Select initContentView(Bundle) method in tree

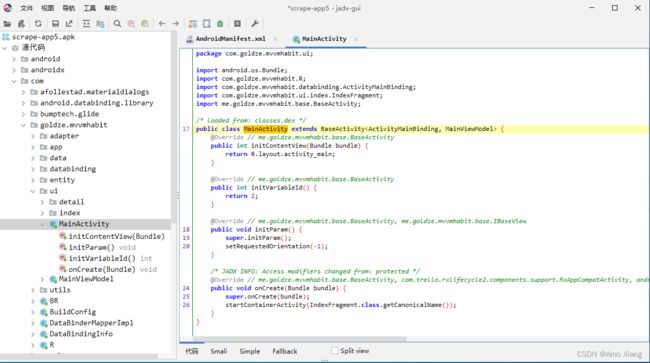click(x=116, y=236)
